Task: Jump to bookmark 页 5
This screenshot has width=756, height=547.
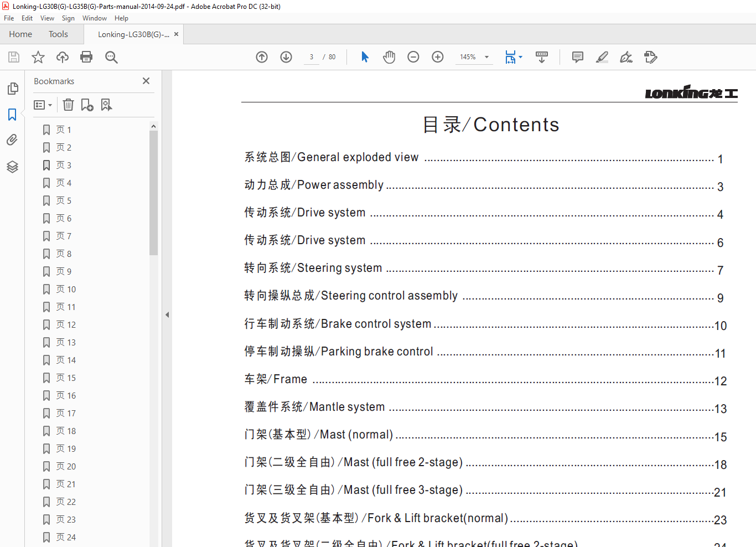Action: (x=64, y=200)
